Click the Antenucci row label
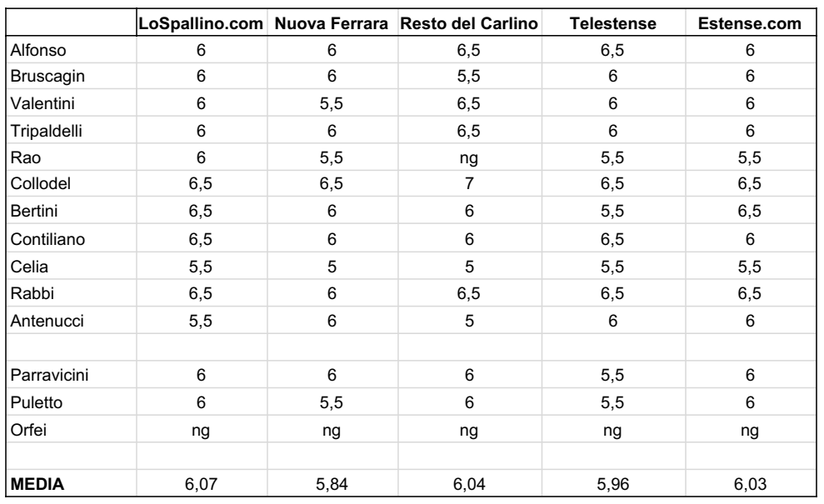Screen dimensions: 824x504 click(47, 321)
